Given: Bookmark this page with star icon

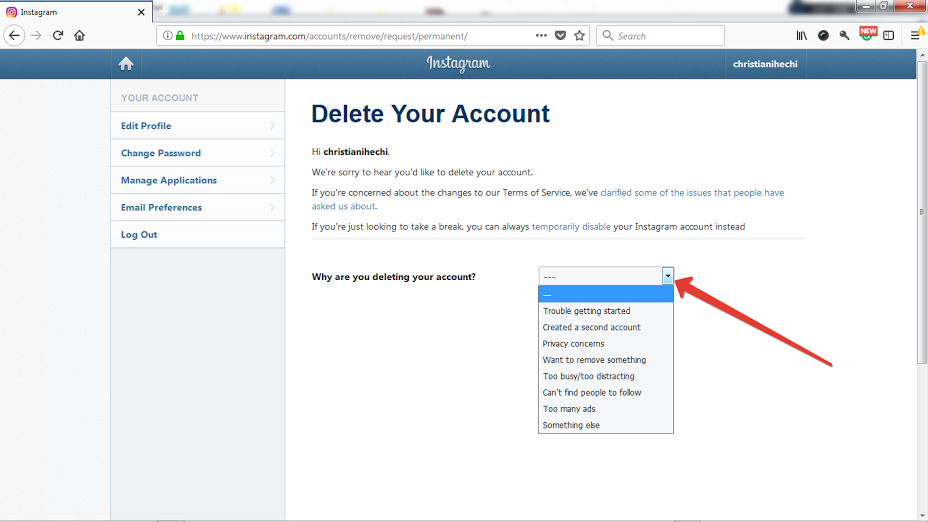Looking at the screenshot, I should click(579, 36).
